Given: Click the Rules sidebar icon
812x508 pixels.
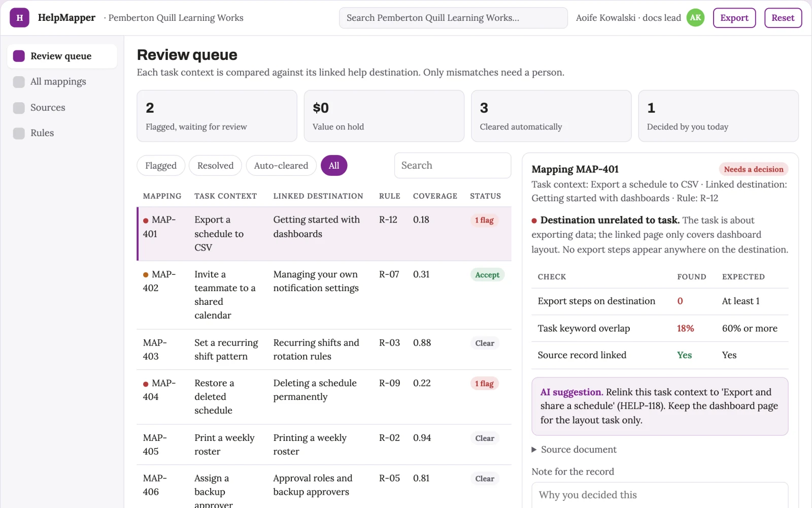Looking at the screenshot, I should (x=19, y=133).
